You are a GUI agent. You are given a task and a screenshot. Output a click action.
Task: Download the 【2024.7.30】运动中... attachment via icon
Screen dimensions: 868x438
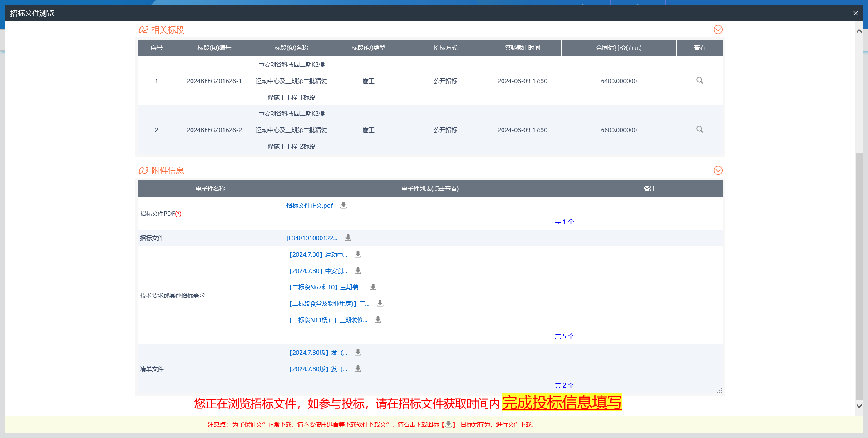coord(358,254)
